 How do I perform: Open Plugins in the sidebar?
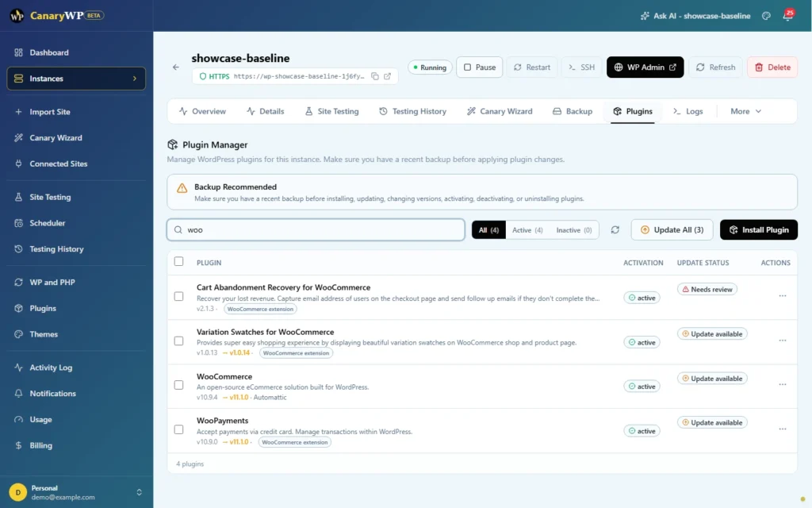[x=76, y=308]
